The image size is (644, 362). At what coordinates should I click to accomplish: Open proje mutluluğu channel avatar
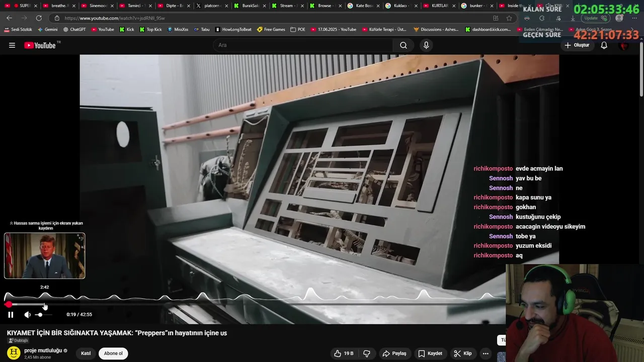pyautogui.click(x=14, y=353)
